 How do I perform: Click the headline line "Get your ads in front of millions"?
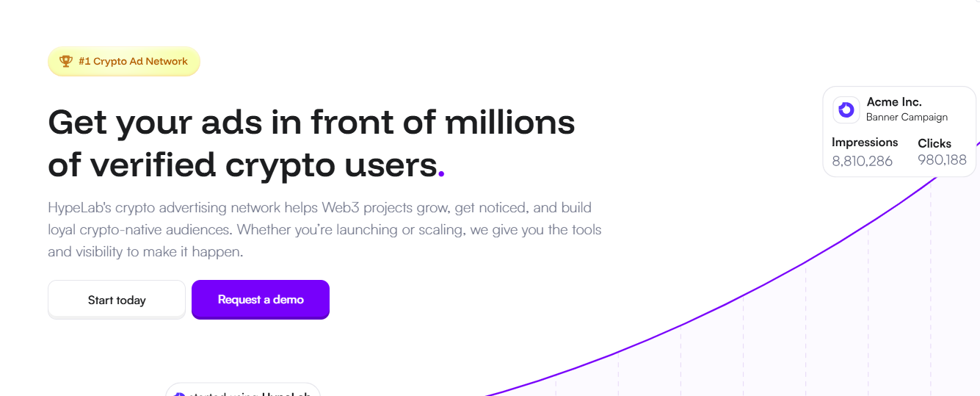tap(311, 122)
